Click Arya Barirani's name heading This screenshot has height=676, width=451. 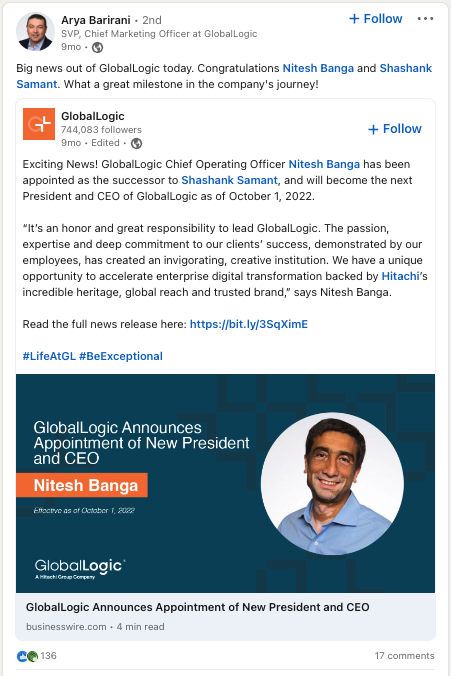click(x=96, y=20)
